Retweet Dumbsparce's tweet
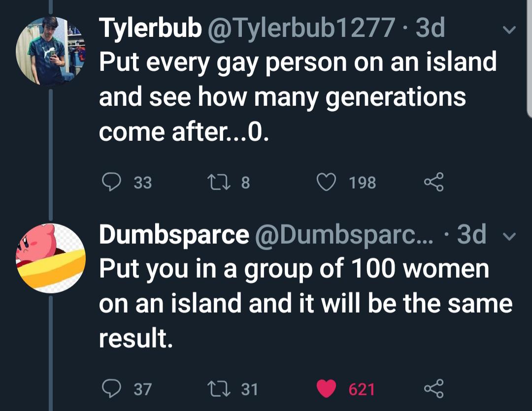This screenshot has width=532, height=411. tap(219, 388)
